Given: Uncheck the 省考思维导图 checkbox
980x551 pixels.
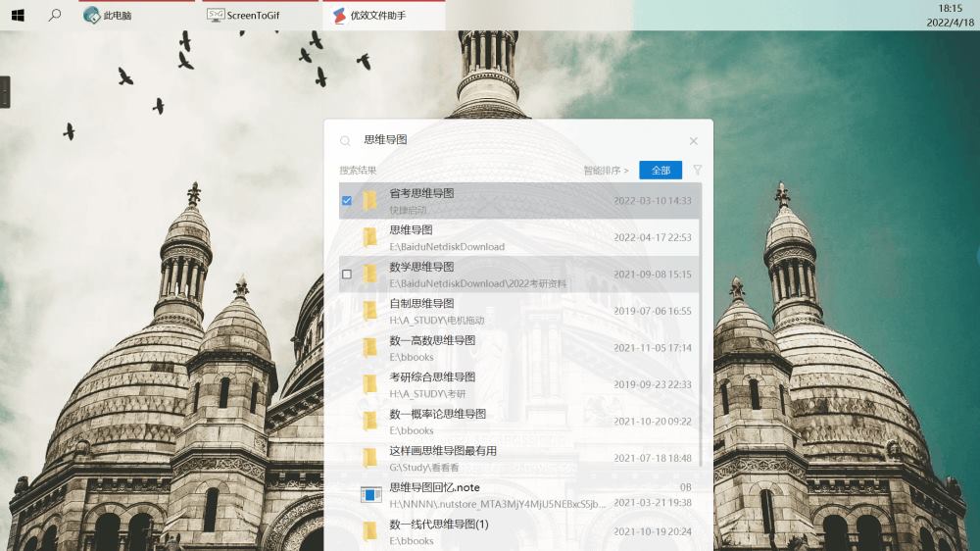Looking at the screenshot, I should click(347, 201).
